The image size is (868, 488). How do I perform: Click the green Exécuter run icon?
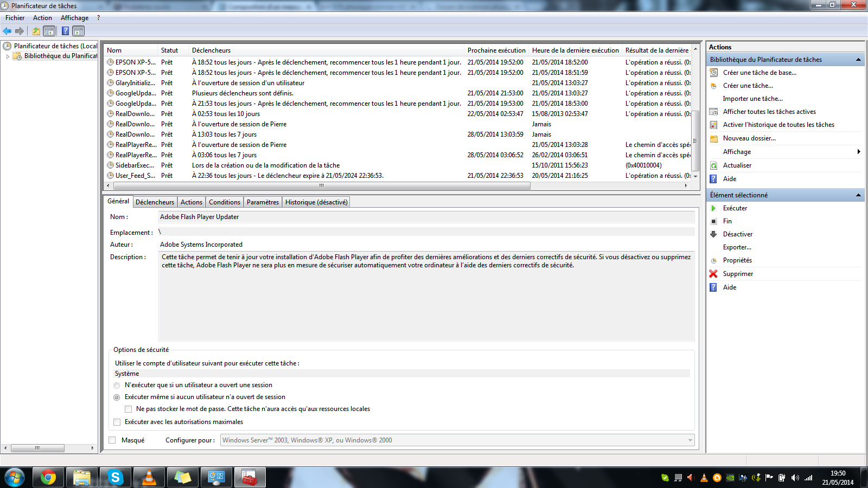pyautogui.click(x=713, y=208)
